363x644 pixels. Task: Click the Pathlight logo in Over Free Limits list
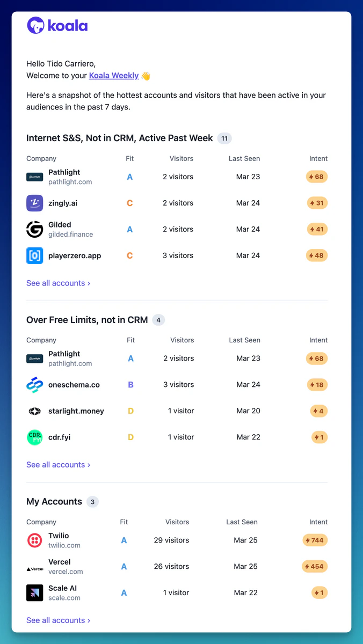point(34,358)
